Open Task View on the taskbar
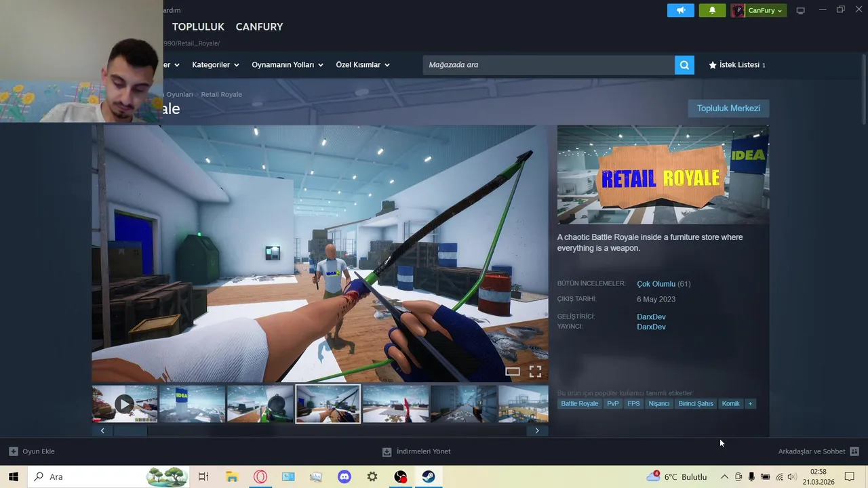 click(203, 476)
